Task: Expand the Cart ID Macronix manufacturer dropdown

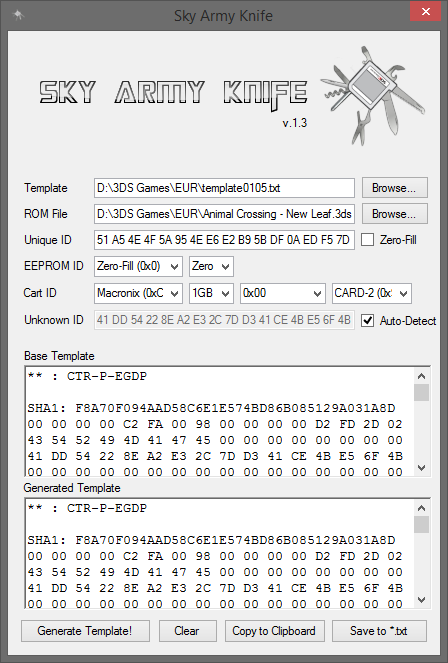Action: (138, 293)
